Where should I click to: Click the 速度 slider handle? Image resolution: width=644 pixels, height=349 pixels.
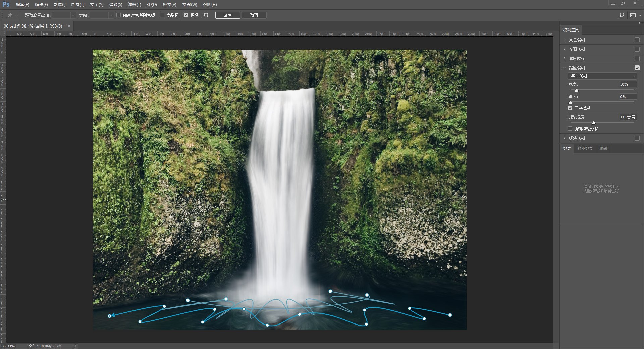coord(577,90)
